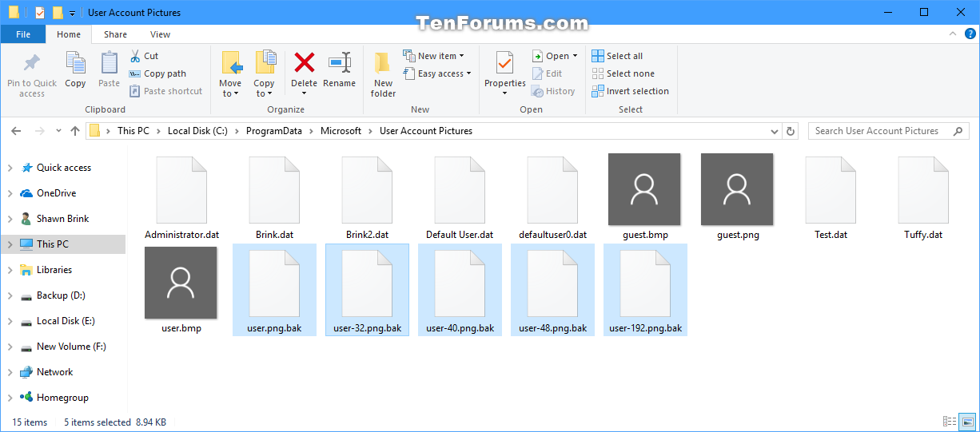980x432 pixels.
Task: Select the user.bmp thumbnail
Action: [181, 283]
